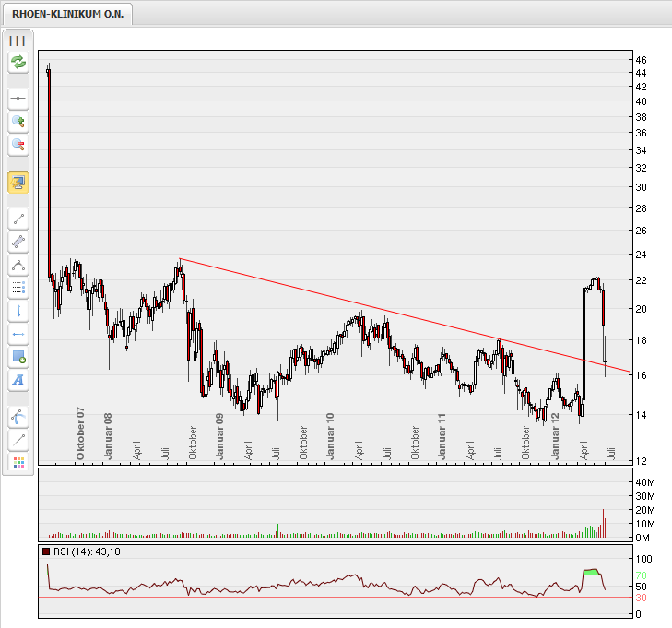The width and height of the screenshot is (672, 628).
Task: Add a rectangle shape with plus icon
Action: [x=18, y=357]
